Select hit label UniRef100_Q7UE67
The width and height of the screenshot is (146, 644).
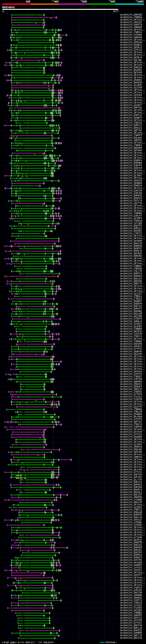click(x=131, y=324)
